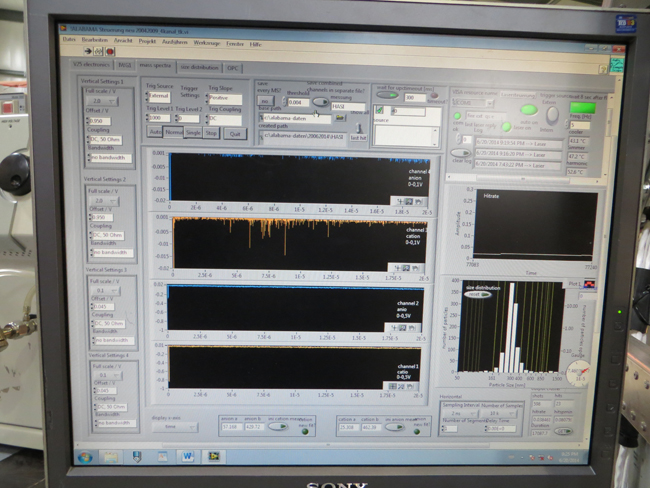Click the Quit button
This screenshot has width=650, height=488.
point(235,134)
